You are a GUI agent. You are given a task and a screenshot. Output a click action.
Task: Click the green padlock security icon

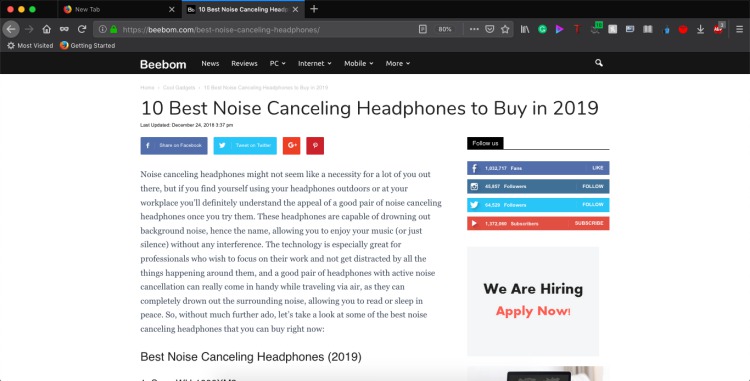[x=113, y=29]
